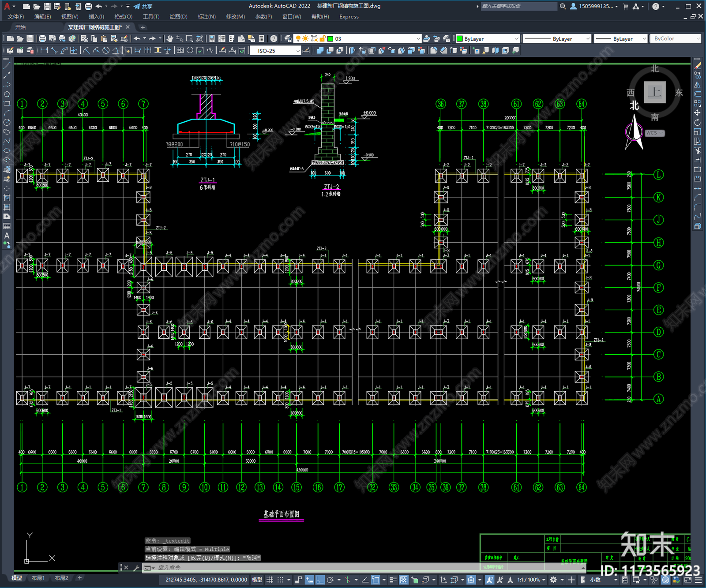
Task: Toggle snap mode dots in status bar
Action: (280, 580)
